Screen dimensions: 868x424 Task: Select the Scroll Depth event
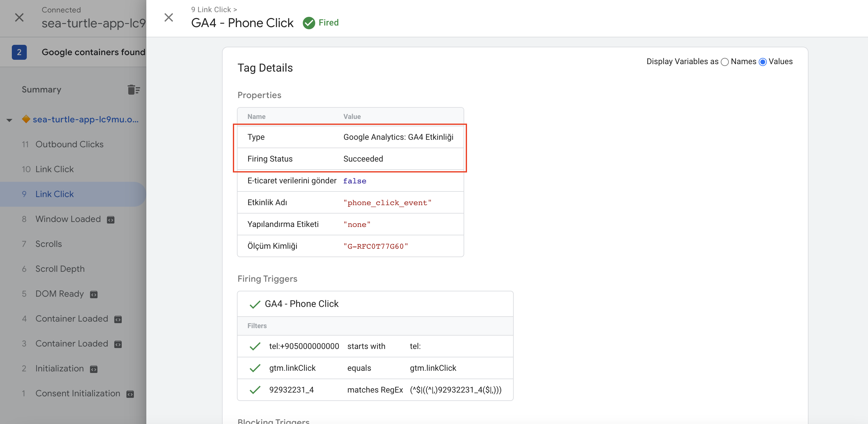60,269
